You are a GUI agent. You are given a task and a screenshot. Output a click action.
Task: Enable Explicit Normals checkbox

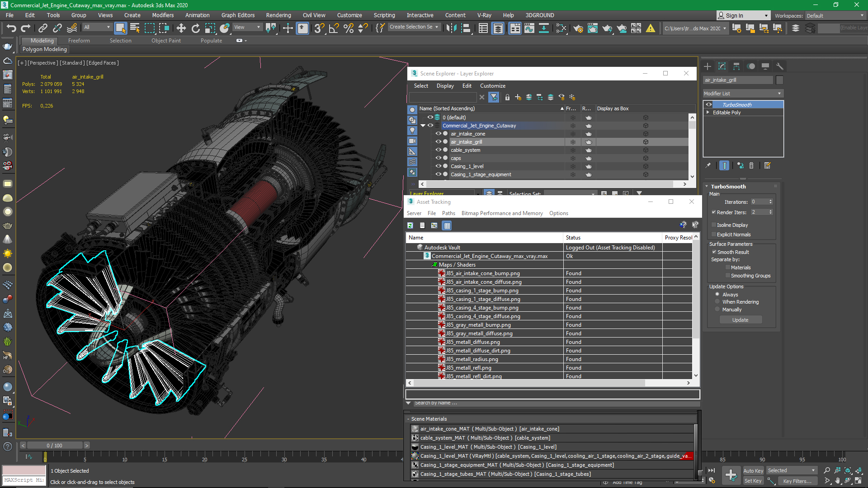pyautogui.click(x=714, y=235)
